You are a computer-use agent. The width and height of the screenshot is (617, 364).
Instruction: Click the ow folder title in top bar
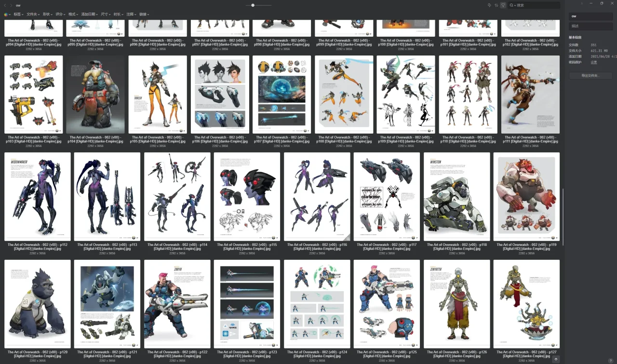click(x=18, y=5)
